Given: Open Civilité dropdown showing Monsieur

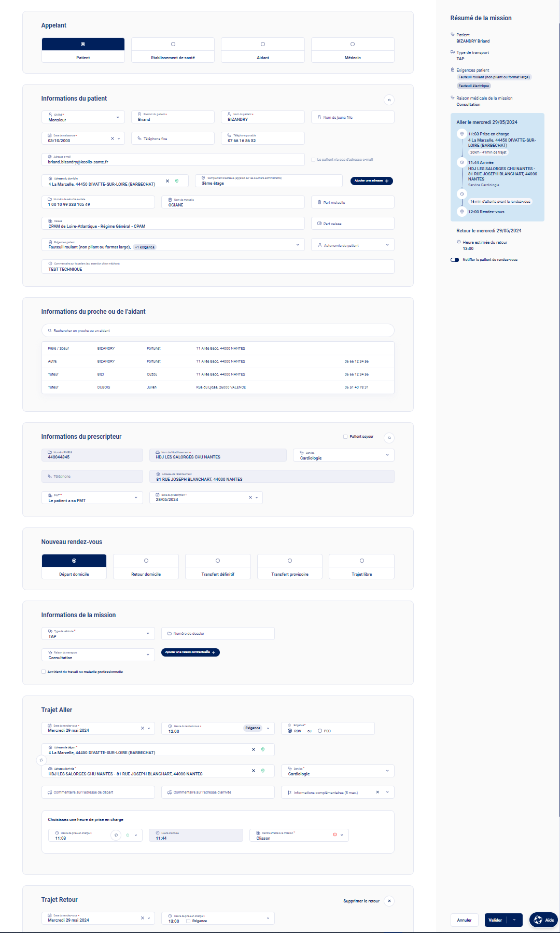Looking at the screenshot, I should pyautogui.click(x=83, y=117).
